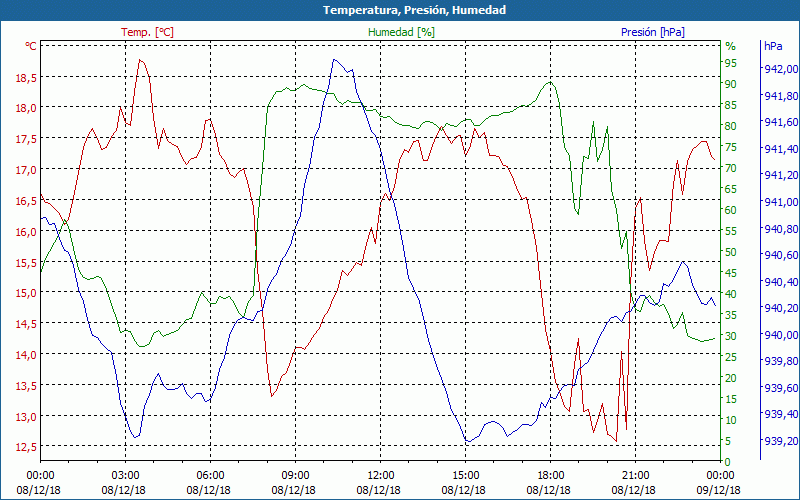Click the "15,5" temperature axis value
The height and width of the screenshot is (500, 800).
(x=27, y=263)
